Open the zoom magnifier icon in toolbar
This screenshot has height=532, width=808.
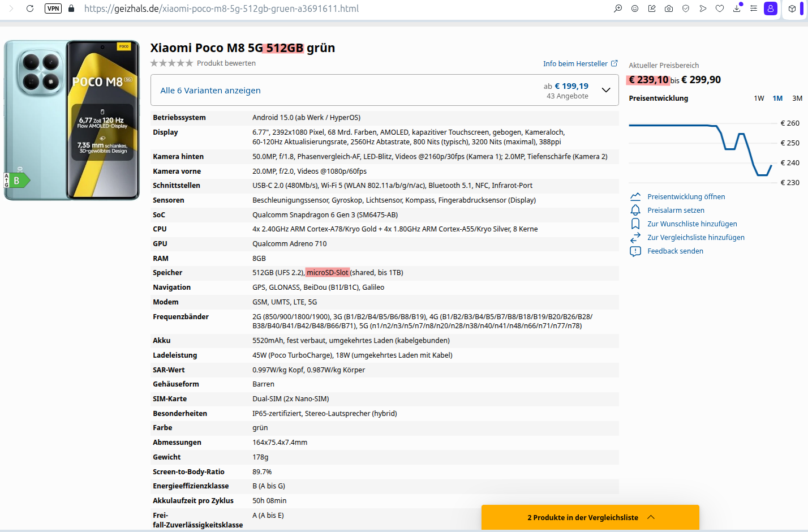point(618,8)
